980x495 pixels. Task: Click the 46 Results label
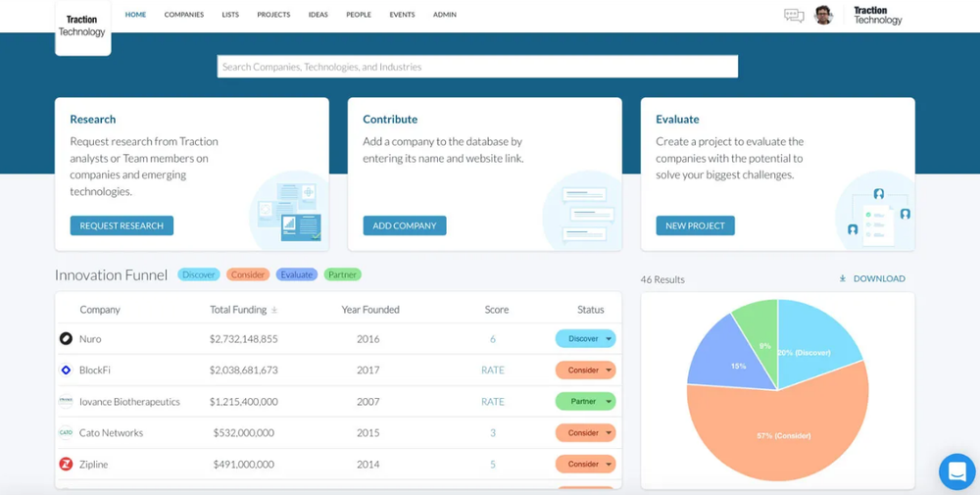(662, 279)
